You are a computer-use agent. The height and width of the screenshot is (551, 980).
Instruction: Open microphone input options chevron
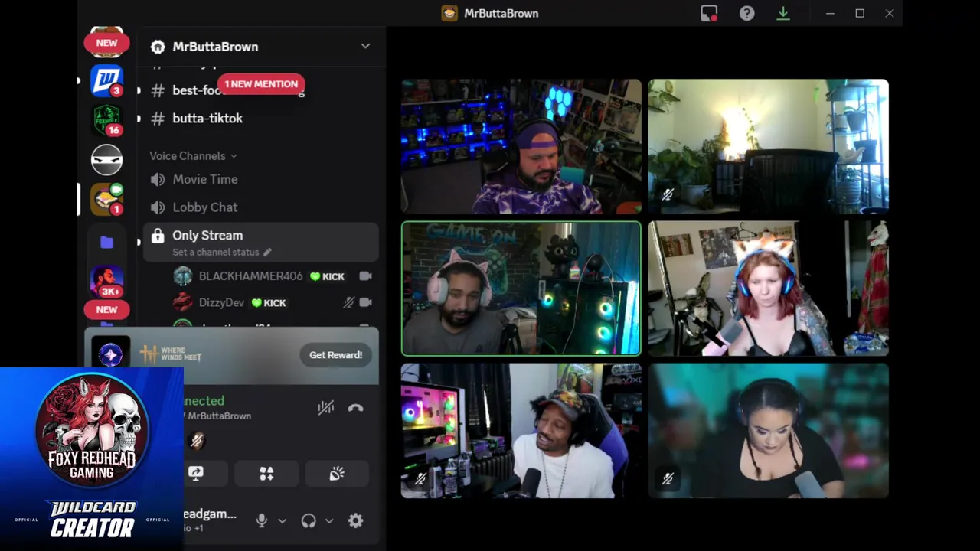pyautogui.click(x=282, y=520)
